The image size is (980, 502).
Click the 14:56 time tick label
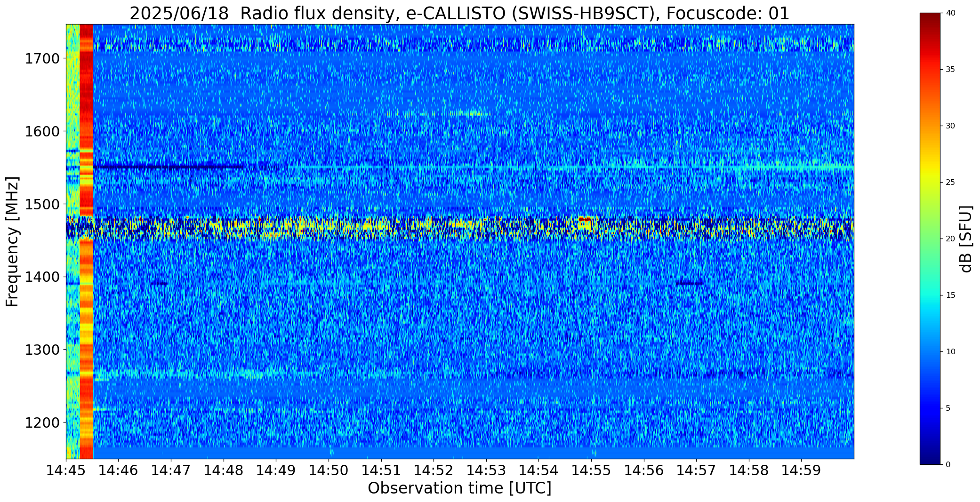pos(644,470)
